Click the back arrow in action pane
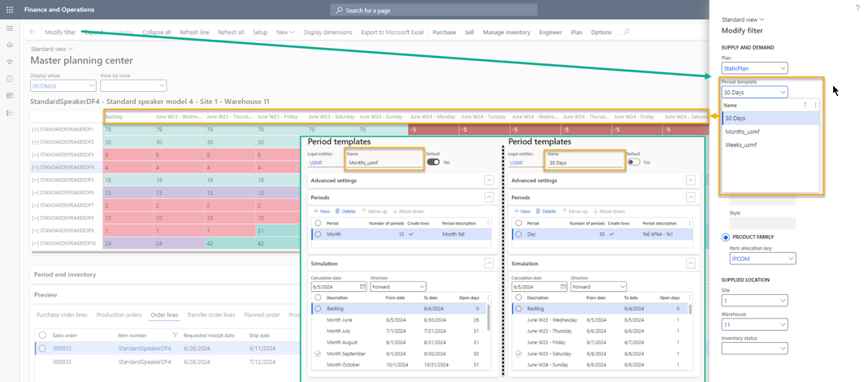 point(33,33)
